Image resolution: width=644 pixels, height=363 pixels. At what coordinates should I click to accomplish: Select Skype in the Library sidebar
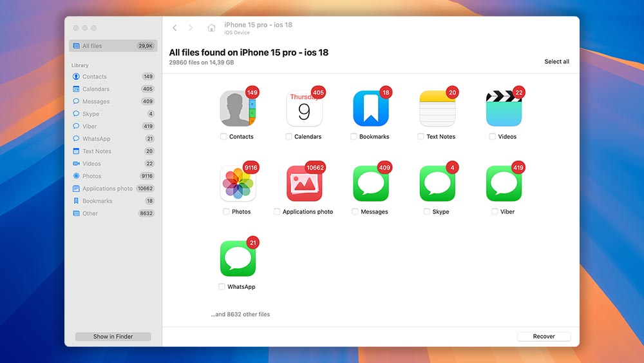[x=113, y=114]
